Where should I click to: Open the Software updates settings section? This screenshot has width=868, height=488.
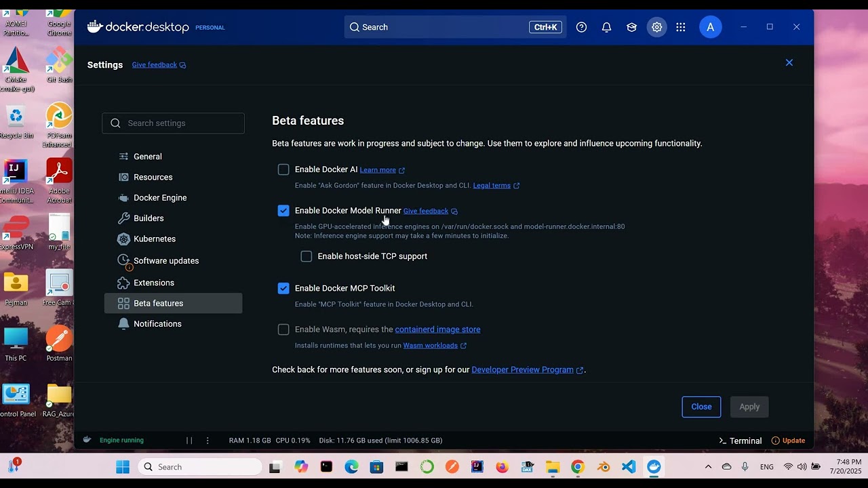[173, 260]
